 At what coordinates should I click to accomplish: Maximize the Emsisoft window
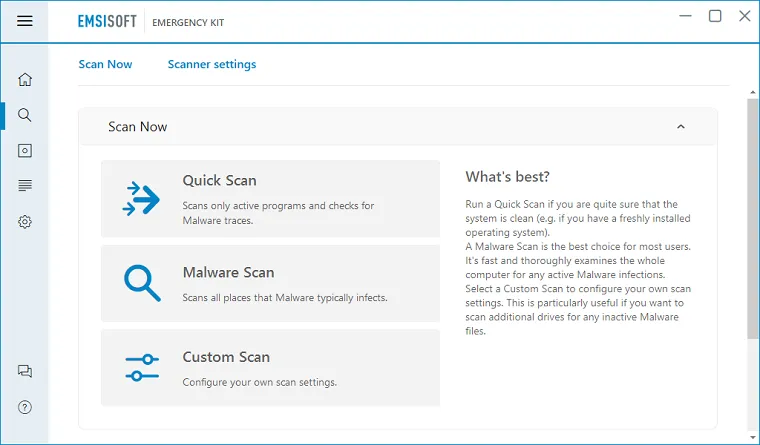point(715,16)
